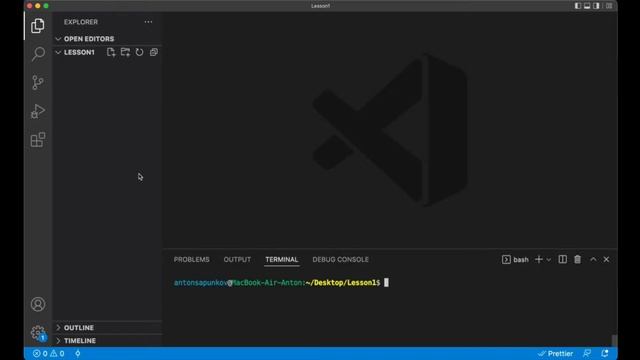Collapse the LESSON1 folder section
The image size is (640, 360).
79,52
